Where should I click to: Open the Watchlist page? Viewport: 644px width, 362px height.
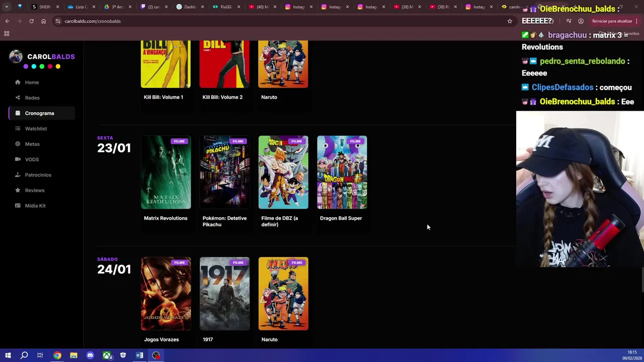[36, 129]
